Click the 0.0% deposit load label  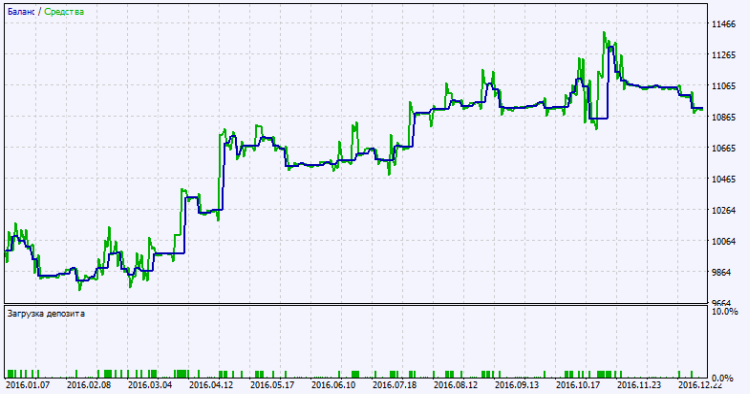(722, 379)
